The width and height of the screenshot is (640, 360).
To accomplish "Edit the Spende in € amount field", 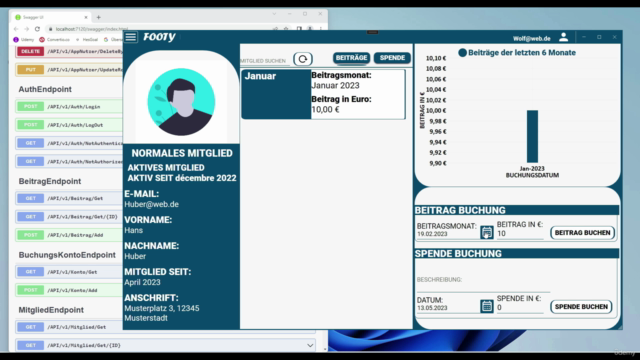I will (520, 308).
